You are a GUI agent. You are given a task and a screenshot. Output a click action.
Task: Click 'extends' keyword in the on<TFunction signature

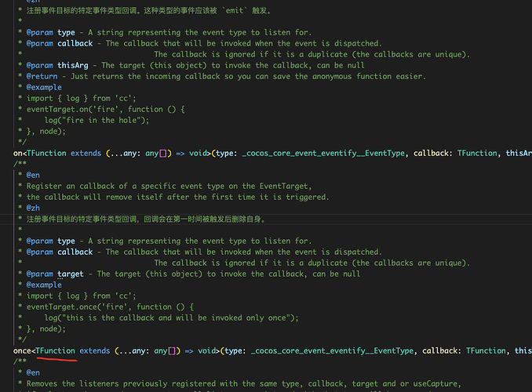(x=86, y=154)
